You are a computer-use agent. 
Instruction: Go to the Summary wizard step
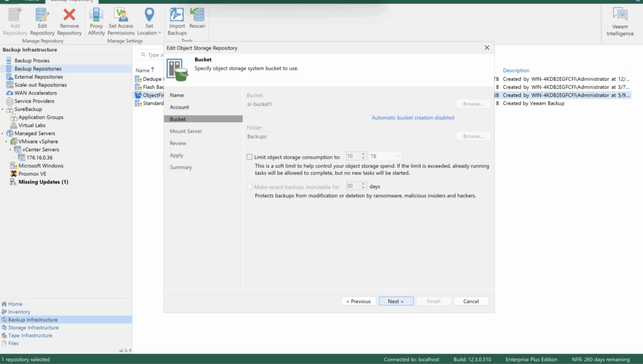(x=181, y=167)
